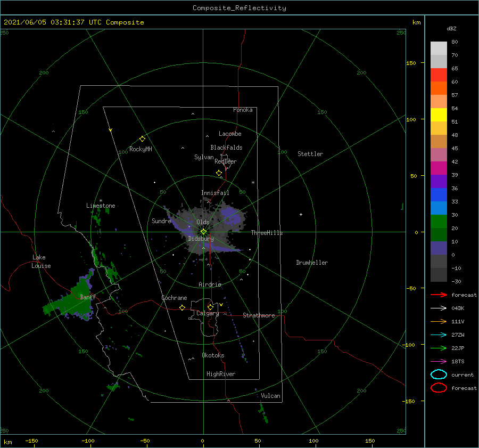Click the white plus marker west of Drumheller
The image size is (479, 448).
tap(301, 214)
